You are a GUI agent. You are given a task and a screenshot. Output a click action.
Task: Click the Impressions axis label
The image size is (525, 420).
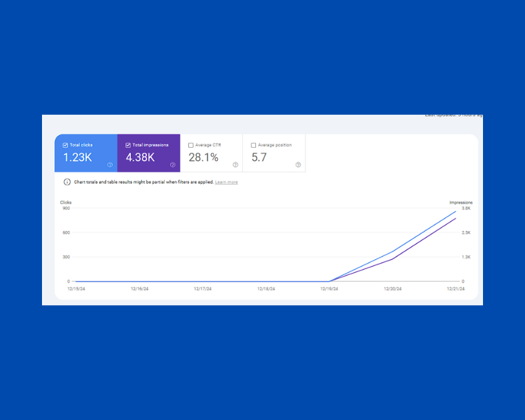tap(461, 203)
